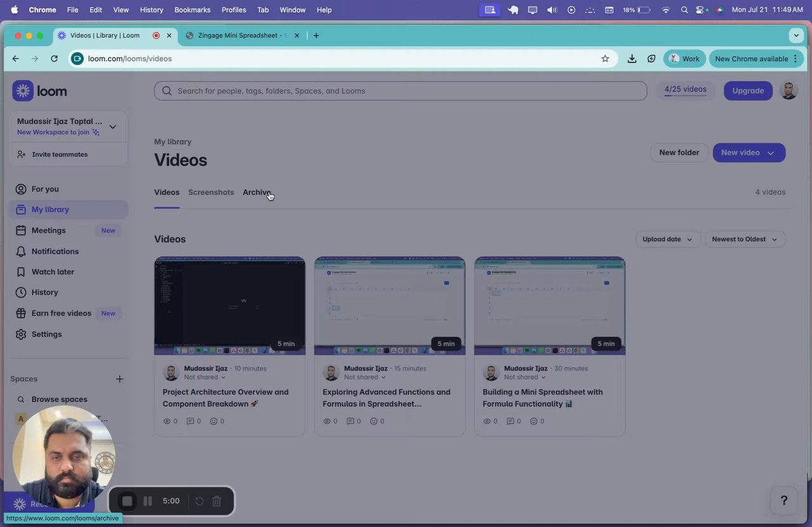Open the Project Architecture Overview video thumbnail
The height and width of the screenshot is (527, 812).
tap(230, 306)
